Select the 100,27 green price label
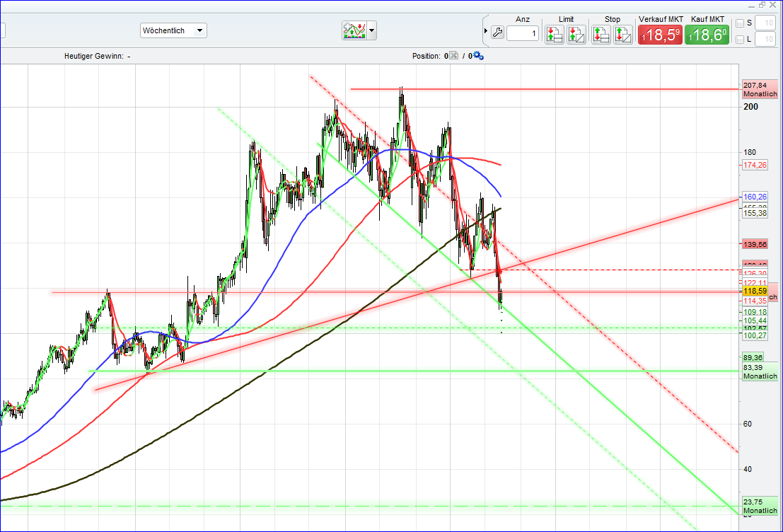The image size is (783, 532). click(755, 336)
